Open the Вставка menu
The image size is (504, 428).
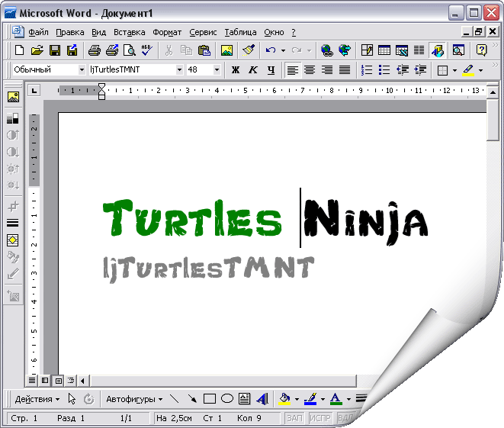click(x=129, y=32)
